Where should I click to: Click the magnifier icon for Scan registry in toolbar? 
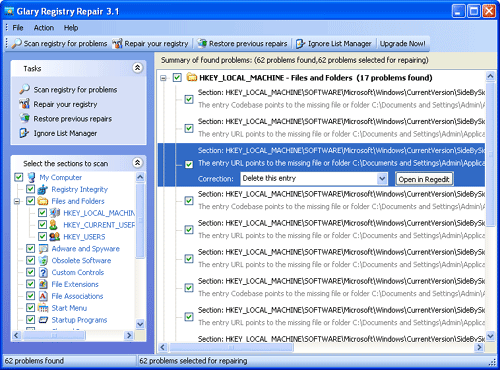pyautogui.click(x=17, y=43)
